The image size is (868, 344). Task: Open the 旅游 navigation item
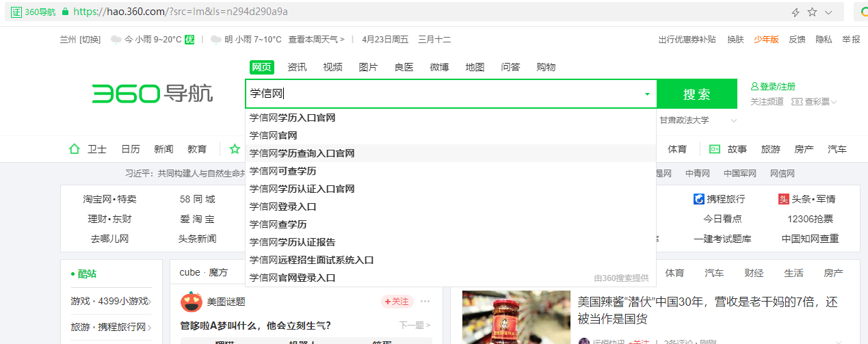point(771,149)
